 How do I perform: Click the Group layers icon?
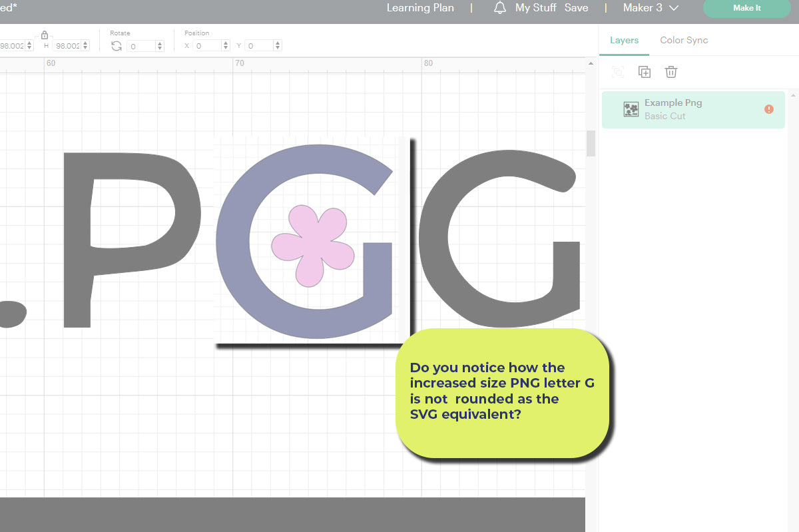tap(617, 72)
